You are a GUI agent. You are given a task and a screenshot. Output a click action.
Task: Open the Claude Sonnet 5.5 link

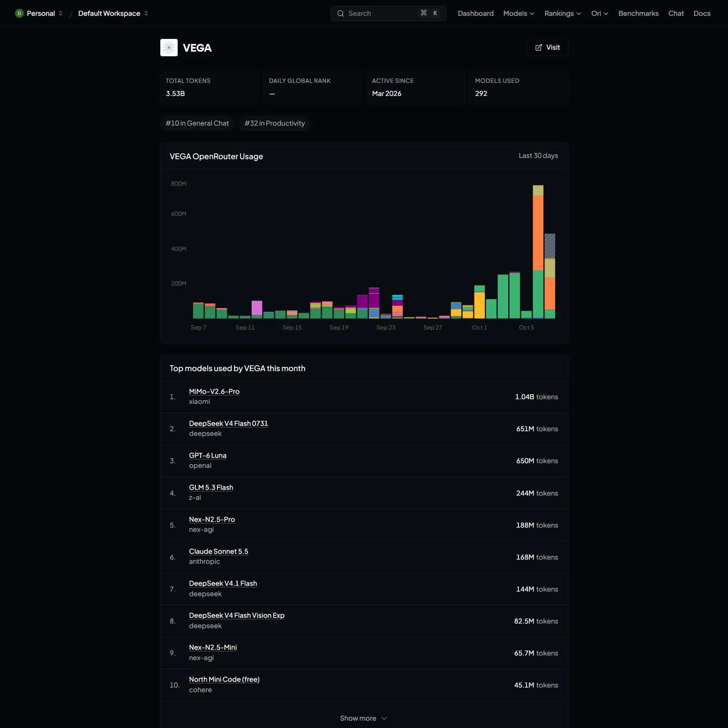[x=219, y=551]
